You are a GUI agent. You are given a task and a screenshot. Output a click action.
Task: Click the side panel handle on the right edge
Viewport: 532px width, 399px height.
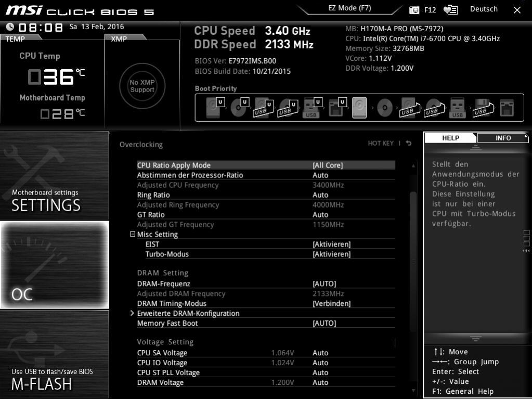[x=526, y=241]
